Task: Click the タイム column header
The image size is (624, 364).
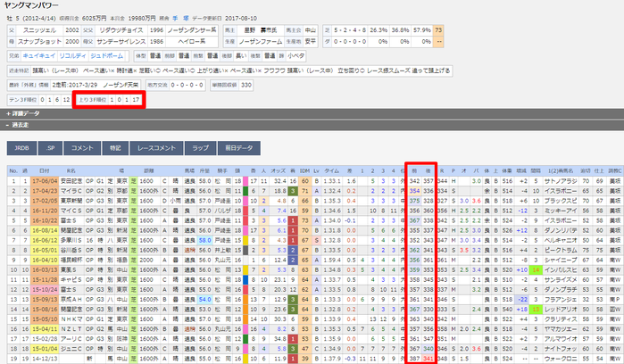Action: (x=331, y=171)
